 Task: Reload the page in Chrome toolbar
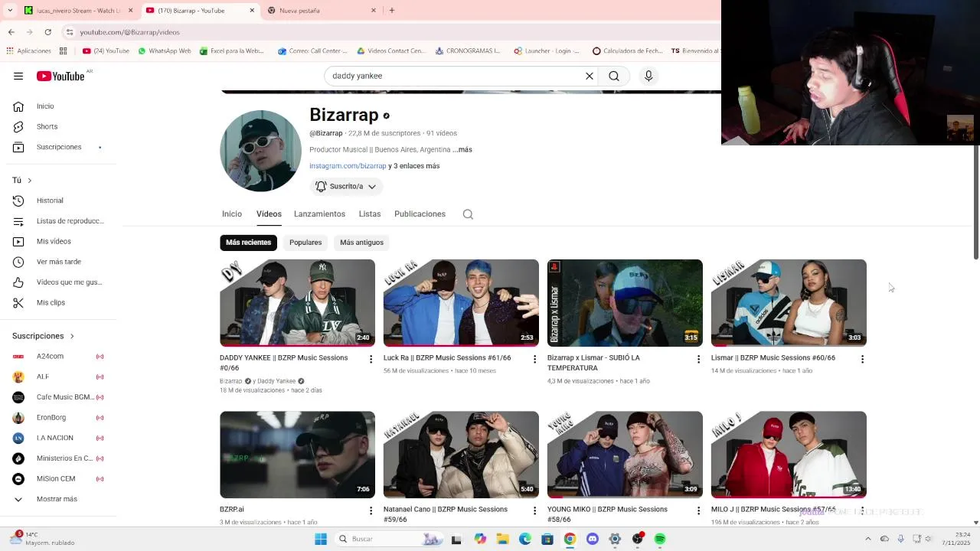click(x=47, y=32)
